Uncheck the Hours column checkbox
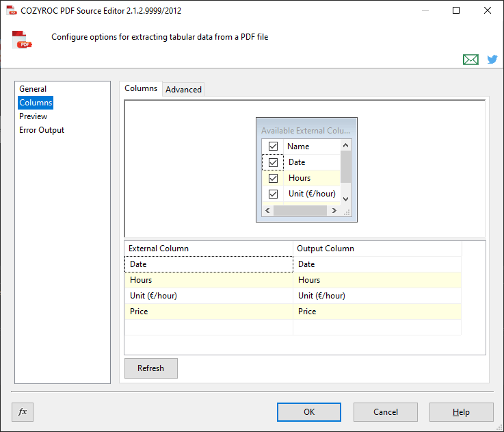Image resolution: width=504 pixels, height=432 pixels. (x=274, y=178)
